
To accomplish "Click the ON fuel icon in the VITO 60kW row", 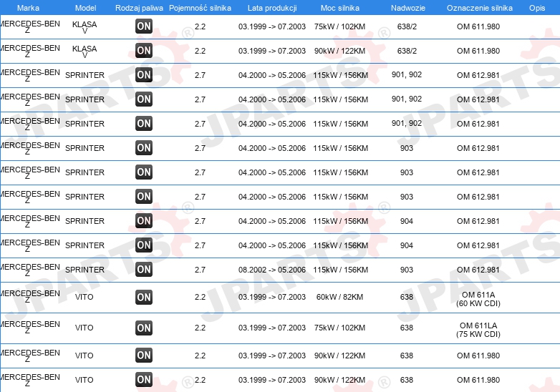I will point(144,297).
